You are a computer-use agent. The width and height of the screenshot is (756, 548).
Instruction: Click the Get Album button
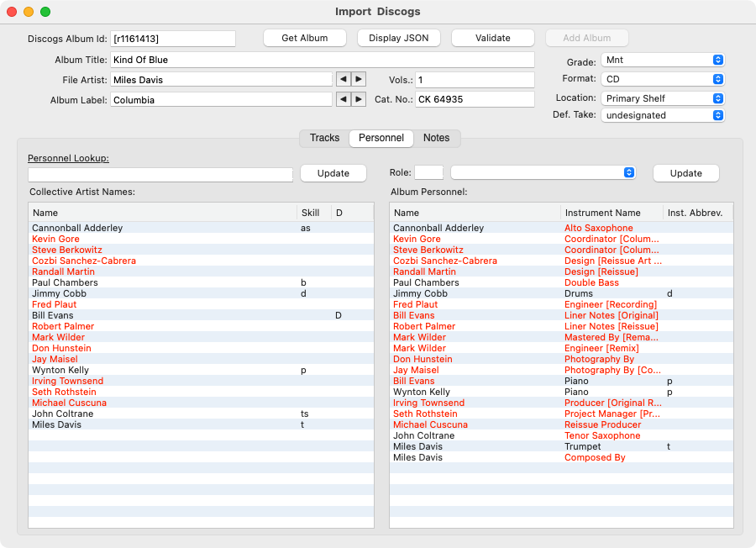305,38
